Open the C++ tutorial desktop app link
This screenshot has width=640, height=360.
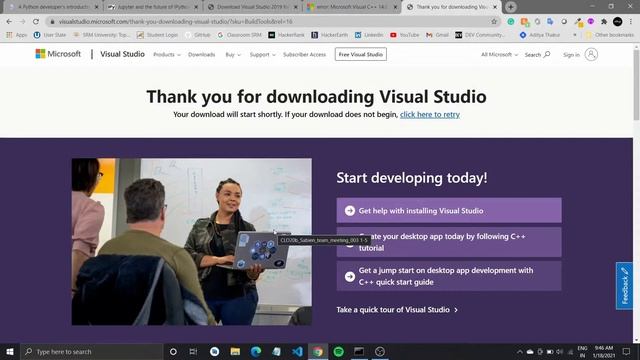449,242
